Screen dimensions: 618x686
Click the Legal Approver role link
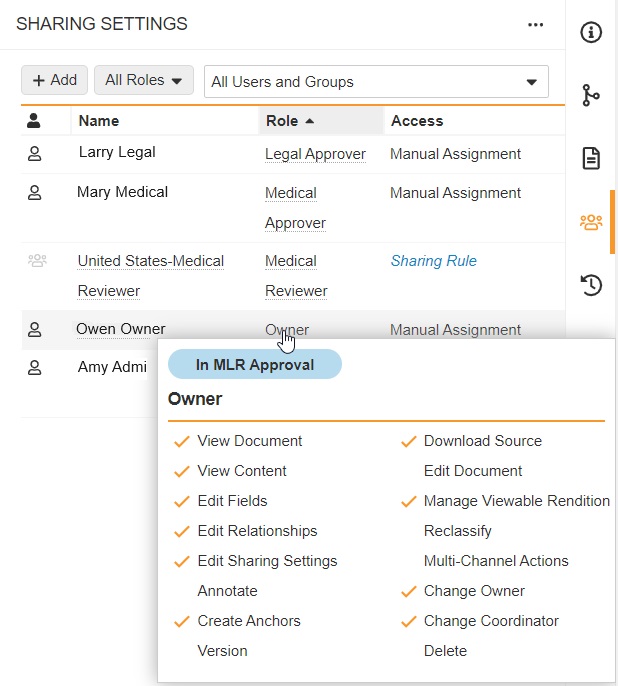pyautogui.click(x=315, y=155)
